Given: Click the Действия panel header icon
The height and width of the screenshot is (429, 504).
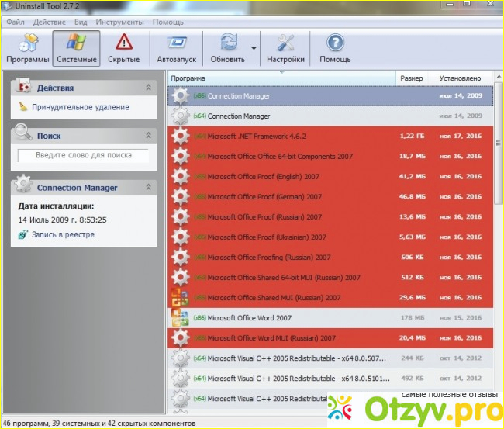Looking at the screenshot, I should (23, 86).
